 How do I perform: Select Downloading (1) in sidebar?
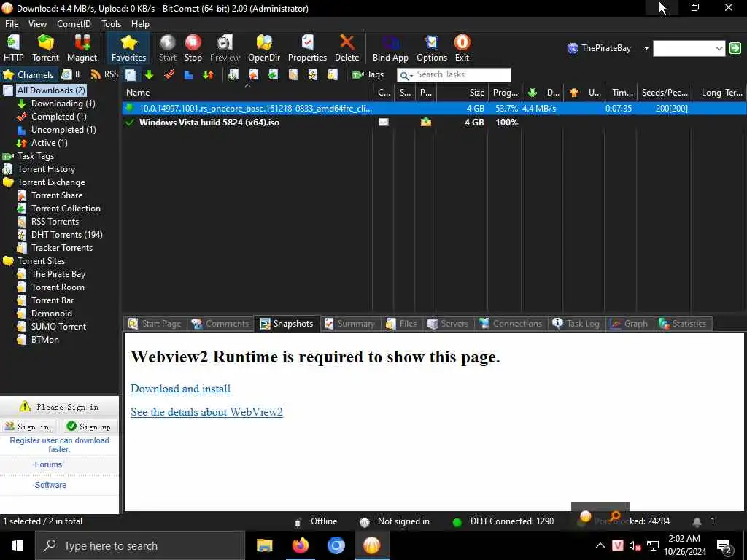[x=63, y=104]
